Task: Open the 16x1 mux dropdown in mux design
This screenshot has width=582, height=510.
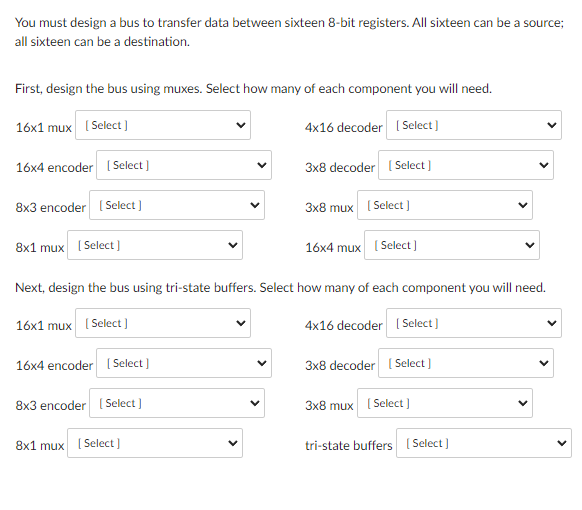Action: pos(163,125)
